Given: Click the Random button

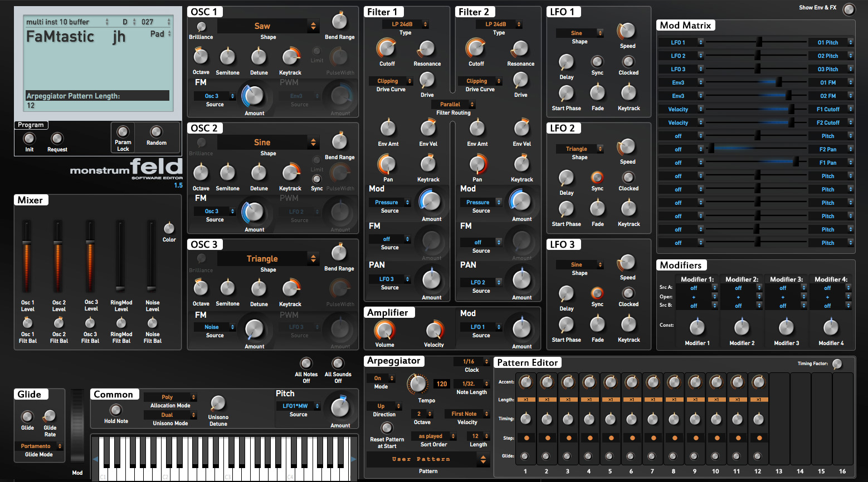Looking at the screenshot, I should pos(157,132).
